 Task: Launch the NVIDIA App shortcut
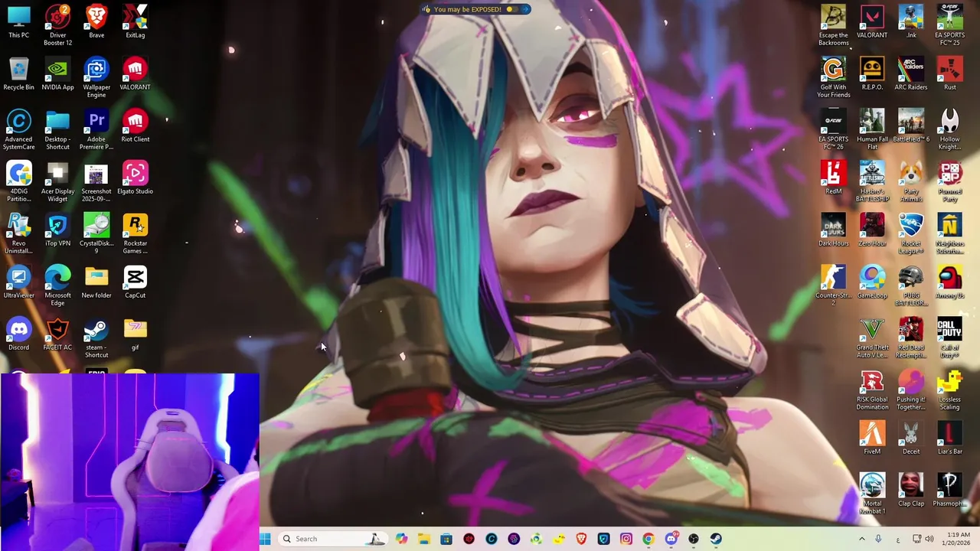(x=57, y=73)
